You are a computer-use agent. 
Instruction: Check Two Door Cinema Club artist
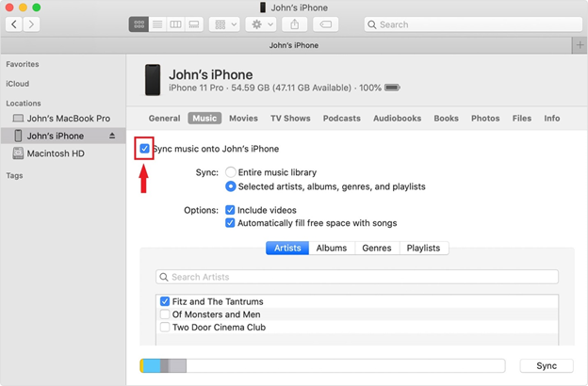click(x=165, y=327)
